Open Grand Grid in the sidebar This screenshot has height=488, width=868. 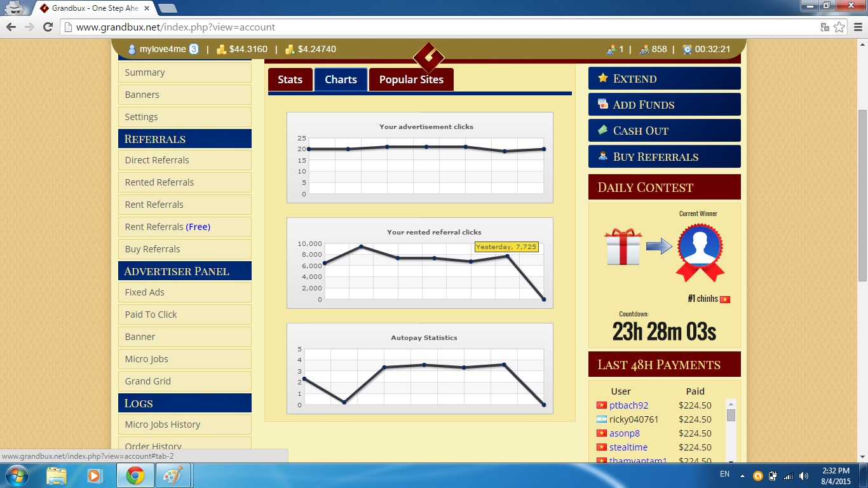point(185,381)
